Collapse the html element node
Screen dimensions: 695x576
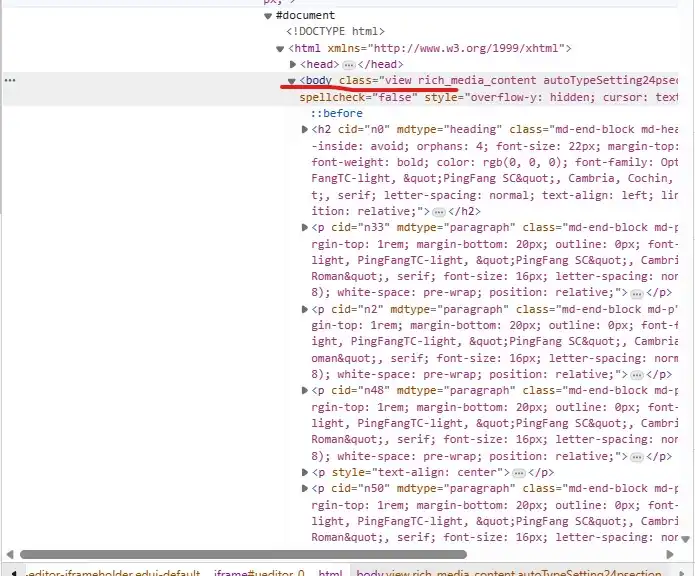point(281,48)
